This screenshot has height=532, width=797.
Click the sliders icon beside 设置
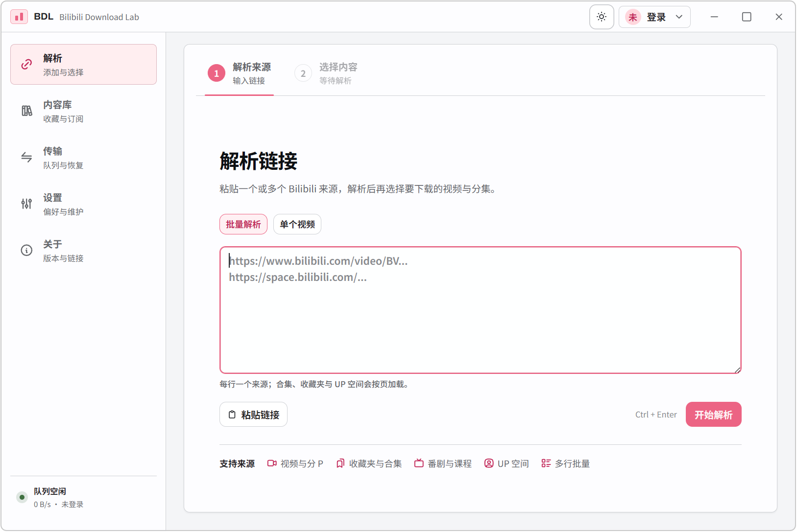pos(27,204)
